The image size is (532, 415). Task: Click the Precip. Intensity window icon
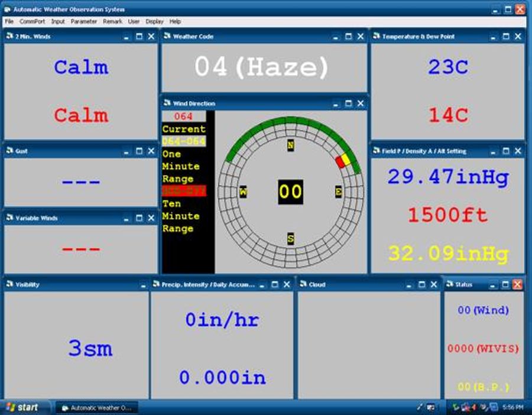pyautogui.click(x=156, y=284)
